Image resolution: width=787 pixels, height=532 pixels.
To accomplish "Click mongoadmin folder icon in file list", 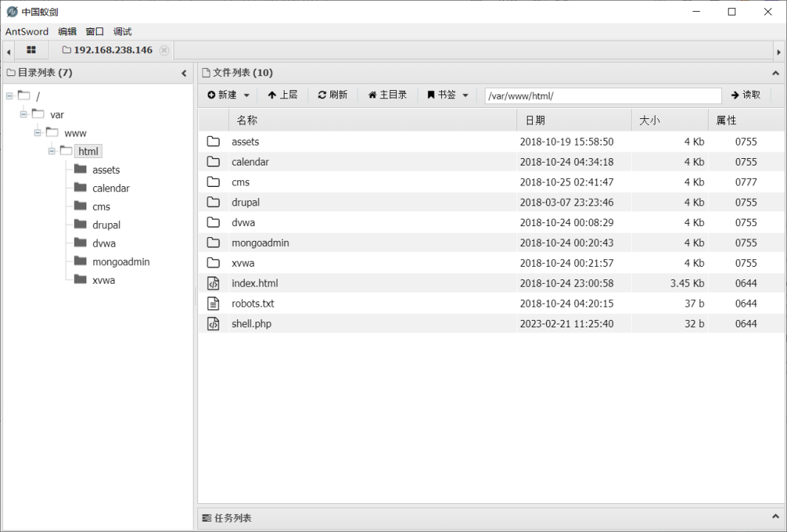I will tap(214, 242).
